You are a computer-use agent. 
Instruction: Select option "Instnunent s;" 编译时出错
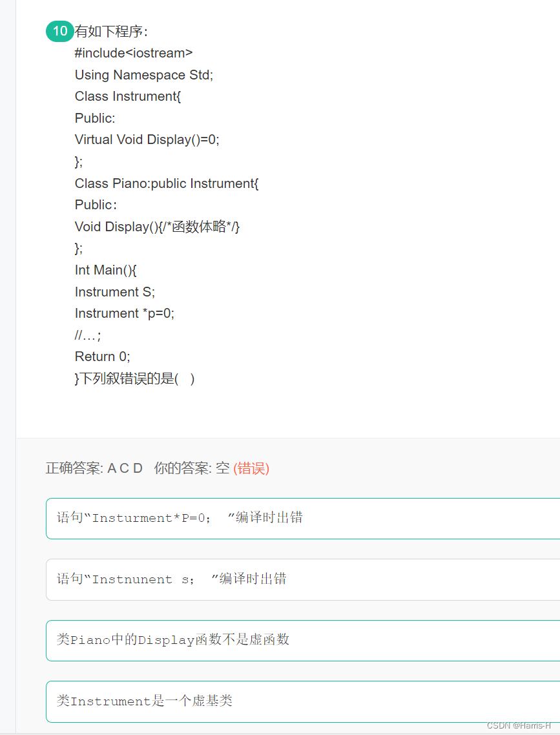[x=303, y=579]
